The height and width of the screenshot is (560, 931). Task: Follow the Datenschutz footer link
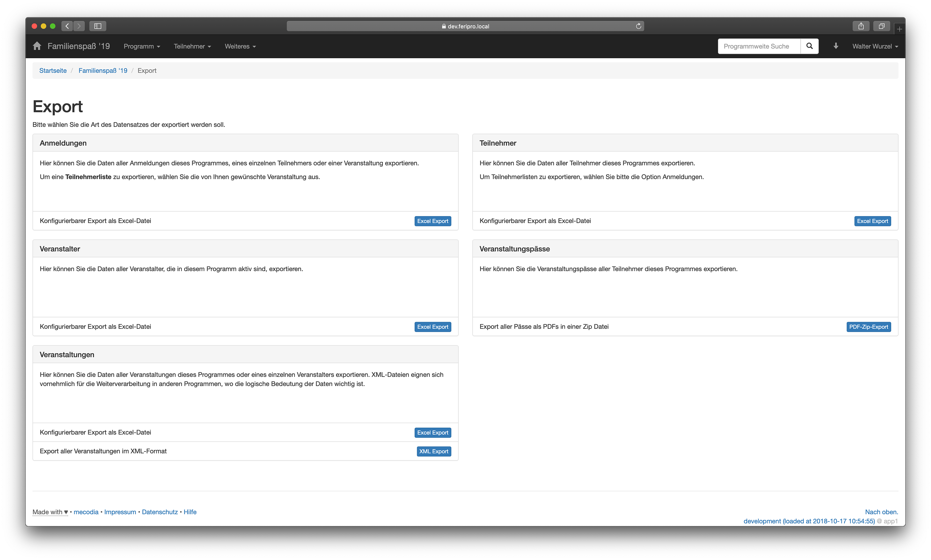point(160,512)
